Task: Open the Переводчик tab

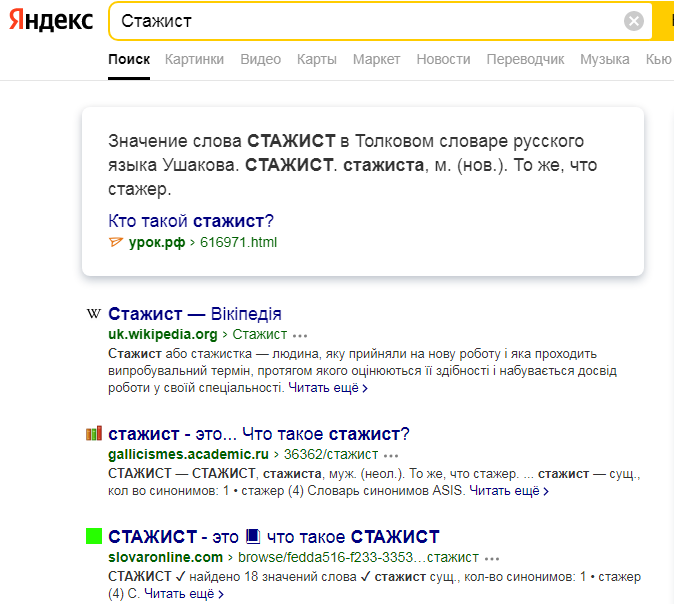Action: coord(525,59)
